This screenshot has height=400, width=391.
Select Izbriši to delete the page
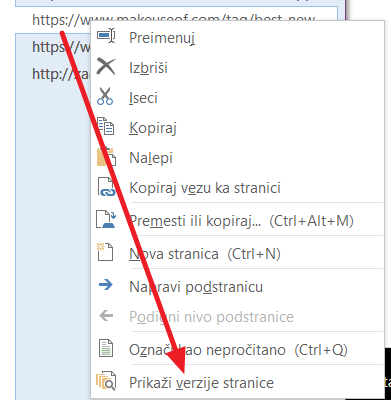(x=237, y=68)
